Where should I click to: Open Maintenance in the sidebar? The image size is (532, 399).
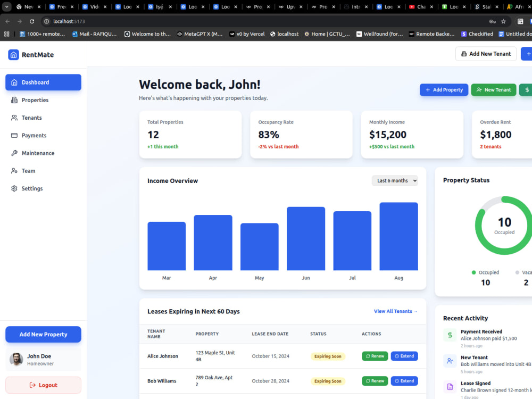tap(43, 153)
